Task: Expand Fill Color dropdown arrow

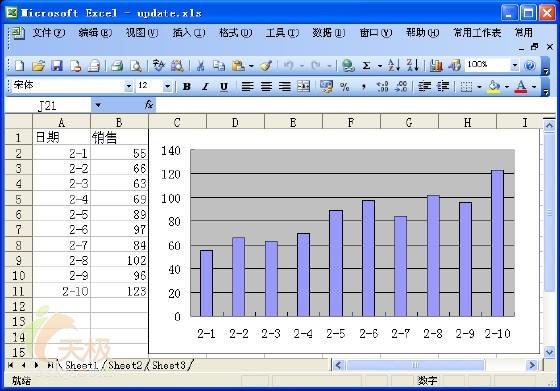Action: (506, 87)
